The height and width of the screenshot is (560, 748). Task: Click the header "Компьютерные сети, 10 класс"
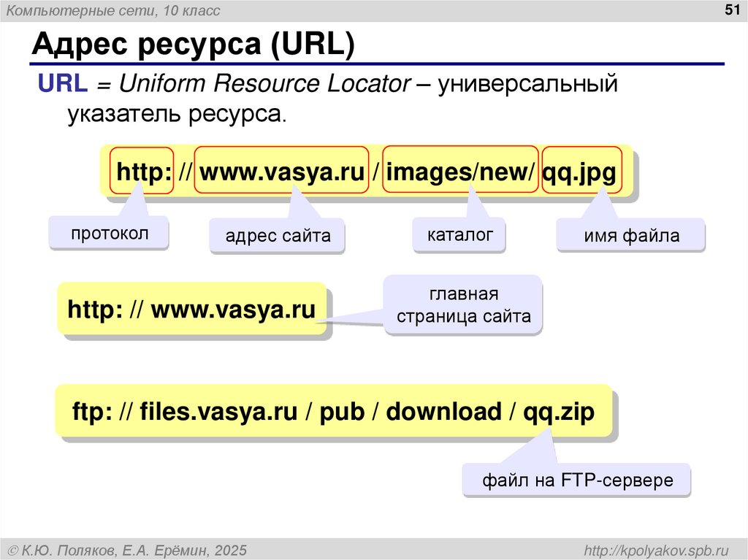(113, 9)
